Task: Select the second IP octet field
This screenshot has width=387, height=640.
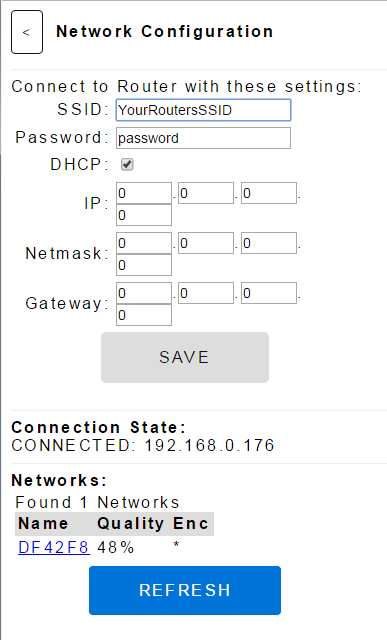Action: pos(206,193)
